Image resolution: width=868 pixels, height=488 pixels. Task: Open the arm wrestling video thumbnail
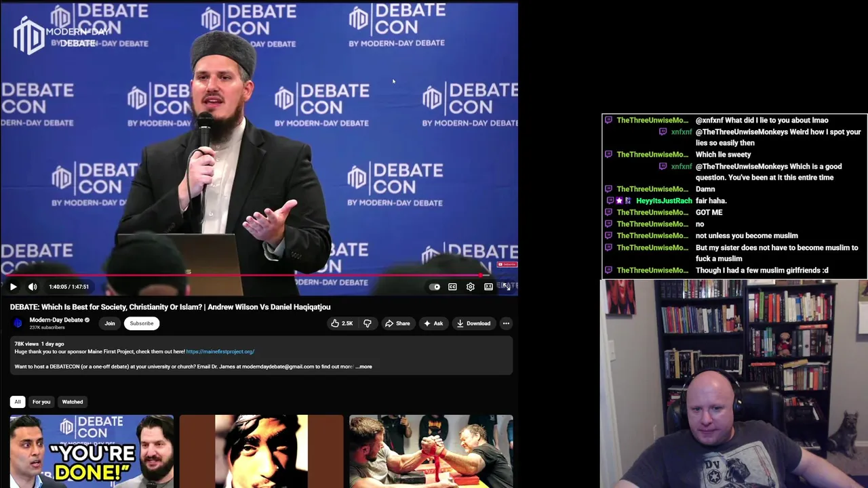431,451
